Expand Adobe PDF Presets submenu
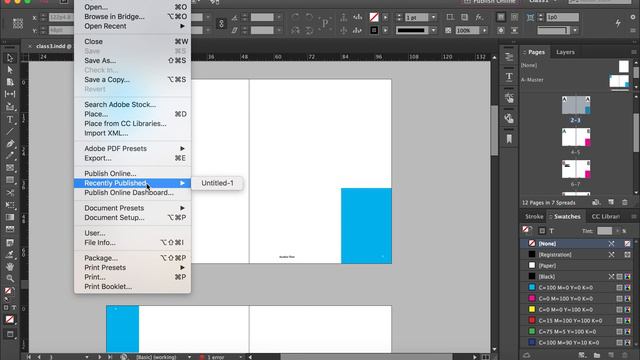Screen dimensions: 640x360 [x=132, y=149]
